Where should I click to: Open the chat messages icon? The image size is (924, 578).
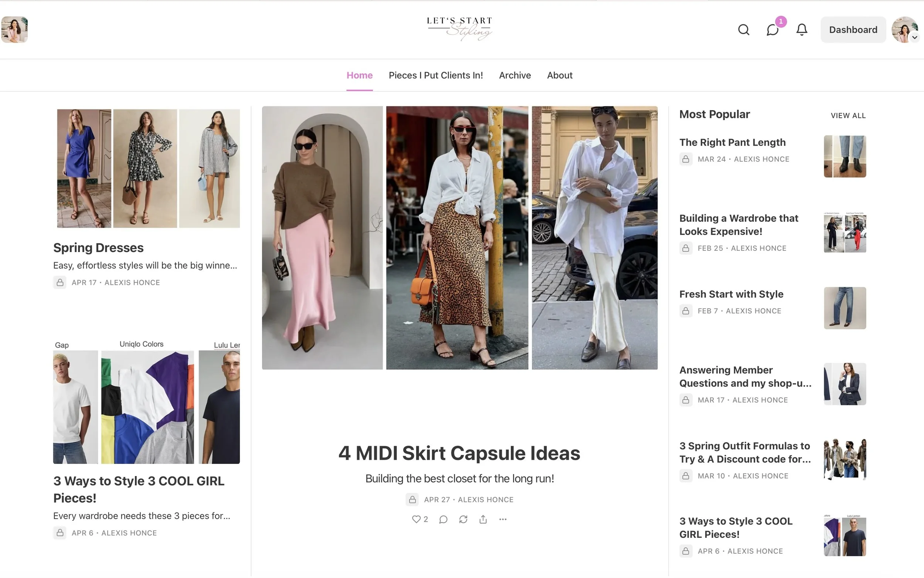pyautogui.click(x=772, y=30)
